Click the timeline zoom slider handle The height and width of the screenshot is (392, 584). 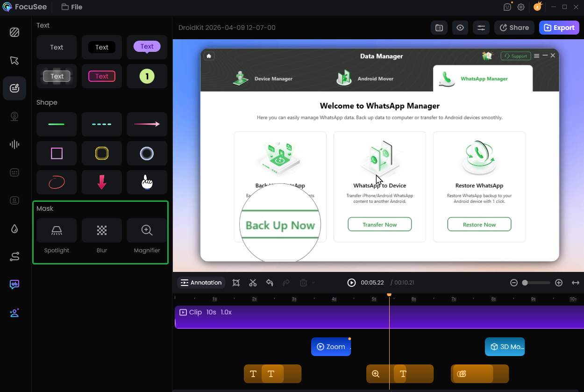[525, 283]
